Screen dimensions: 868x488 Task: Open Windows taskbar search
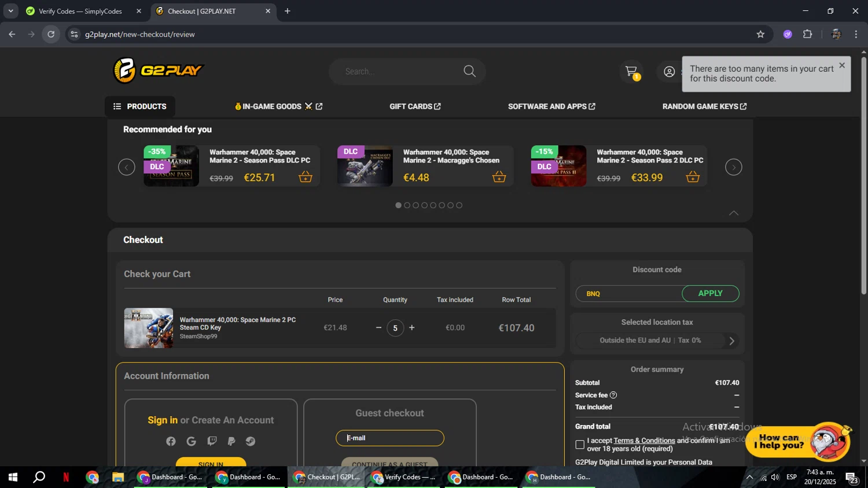tap(39, 477)
